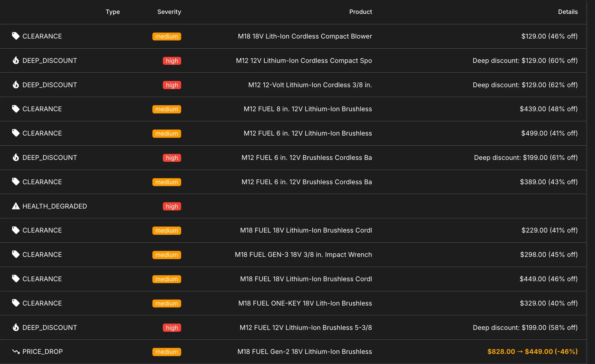Click the high badge in the 62% off row
This screenshot has height=364, width=595.
pos(172,85)
